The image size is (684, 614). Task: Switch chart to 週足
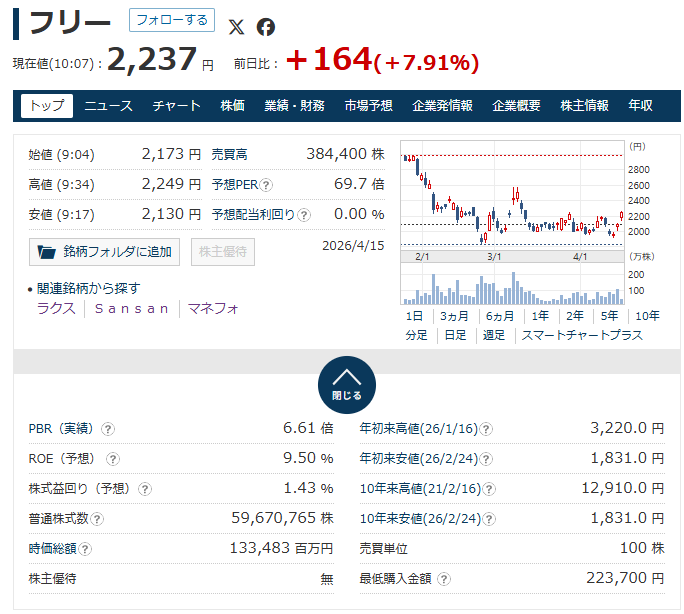[x=494, y=335]
